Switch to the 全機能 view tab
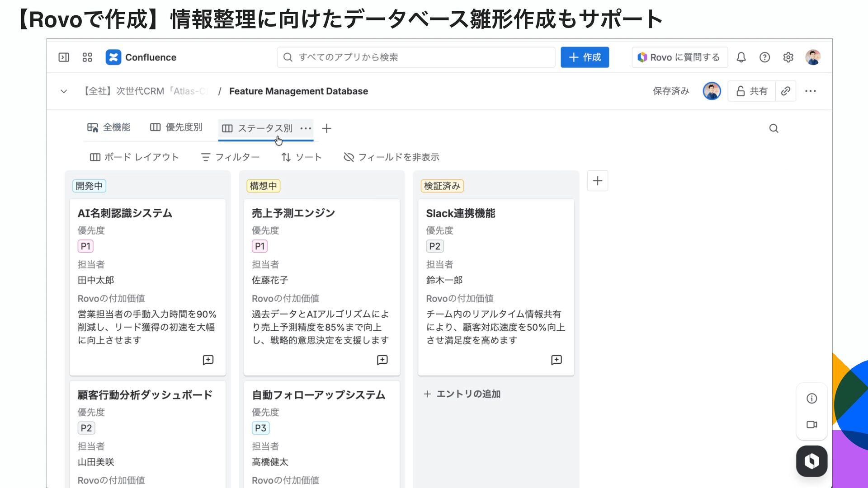The image size is (868, 488). point(108,127)
